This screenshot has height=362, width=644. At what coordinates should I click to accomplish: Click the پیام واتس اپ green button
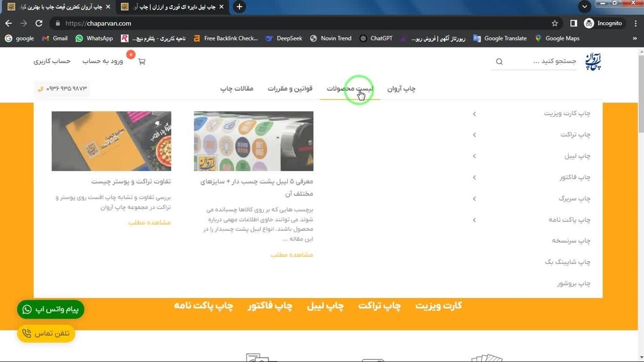(51, 310)
